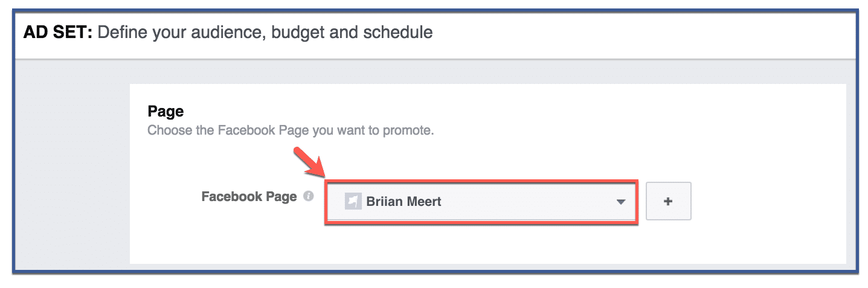Click the Facebook Page field label

tap(249, 197)
